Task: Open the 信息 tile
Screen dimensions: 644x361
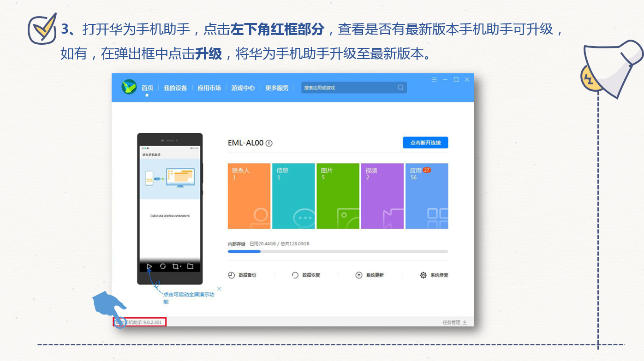Action: pos(293,196)
